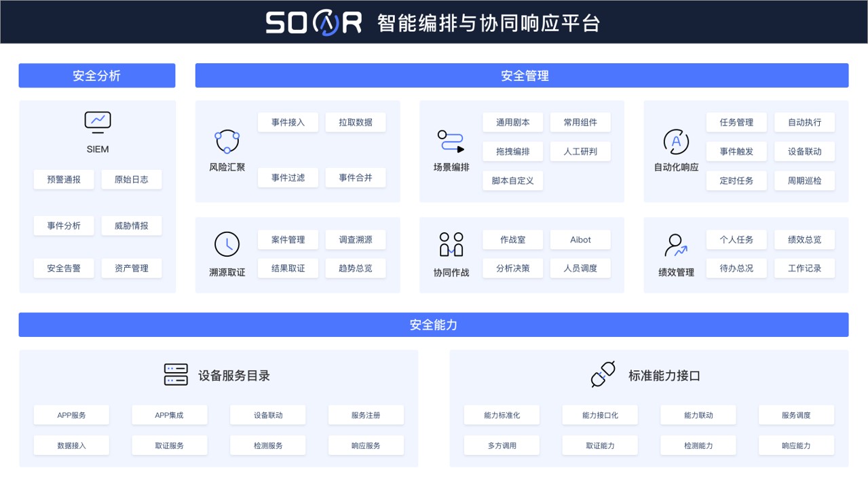Click the 事件接入 tag
The image size is (868, 487).
[288, 123]
